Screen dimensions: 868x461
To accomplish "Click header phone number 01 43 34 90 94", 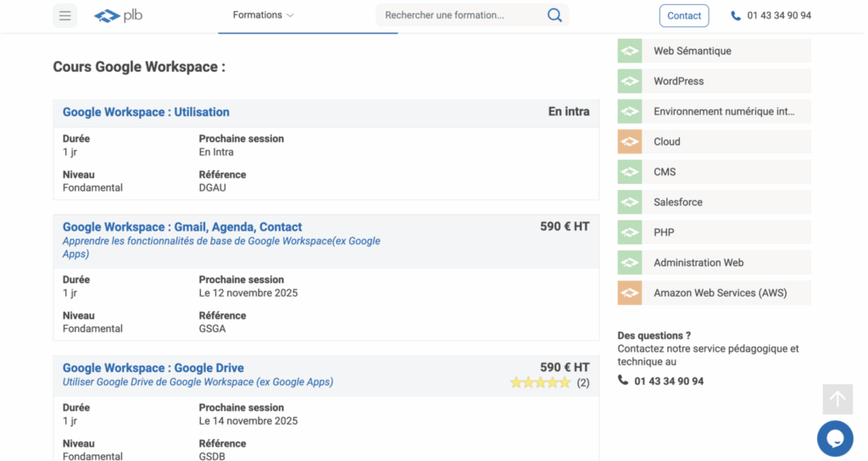I will (779, 15).
